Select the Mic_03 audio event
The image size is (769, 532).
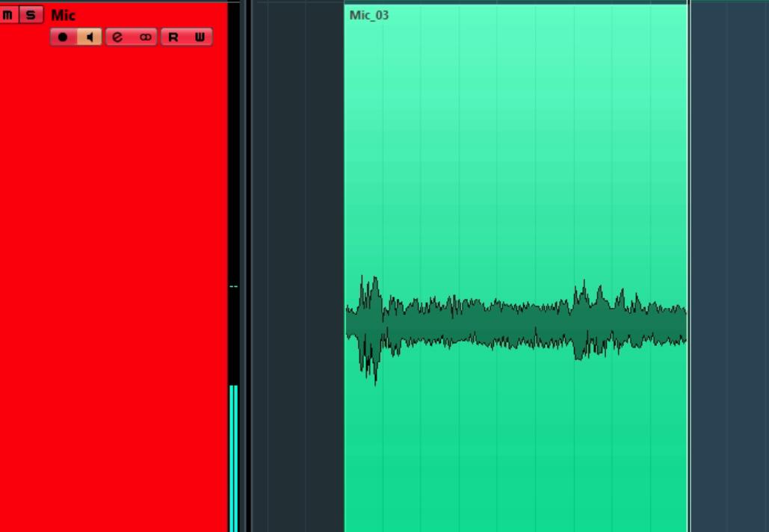pos(516,267)
